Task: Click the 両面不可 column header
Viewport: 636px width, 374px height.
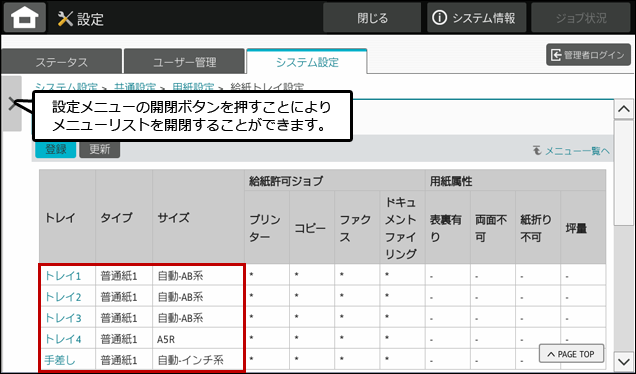Action: coord(493,228)
